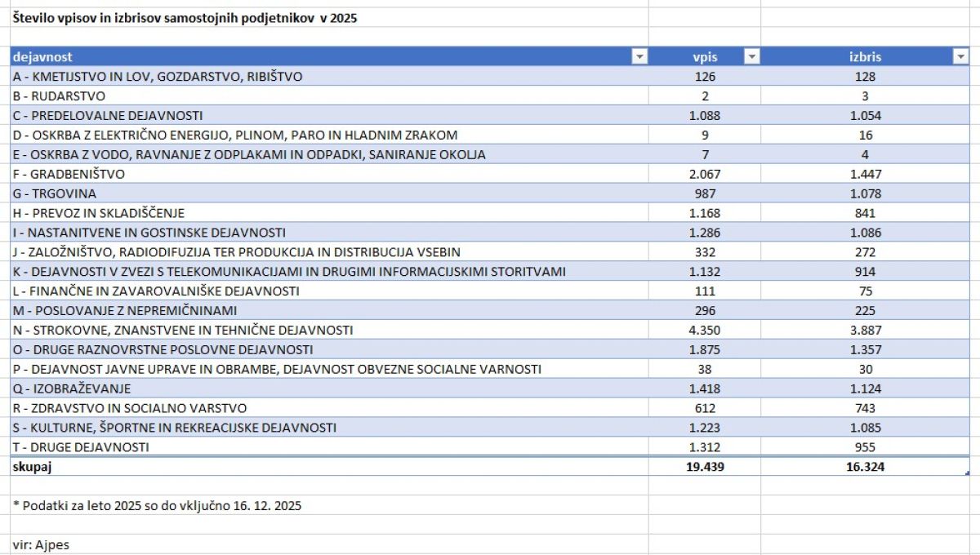
Task: Select the F - GRADBENIŠTVO row label
Action: click(x=69, y=174)
